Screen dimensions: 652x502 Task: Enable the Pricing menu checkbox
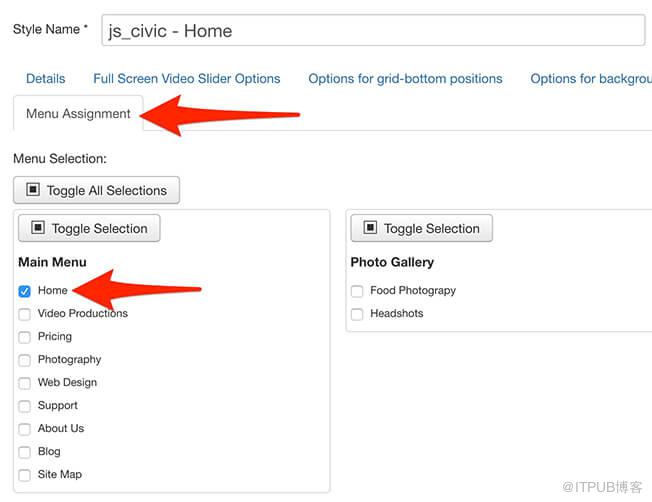pyautogui.click(x=25, y=337)
